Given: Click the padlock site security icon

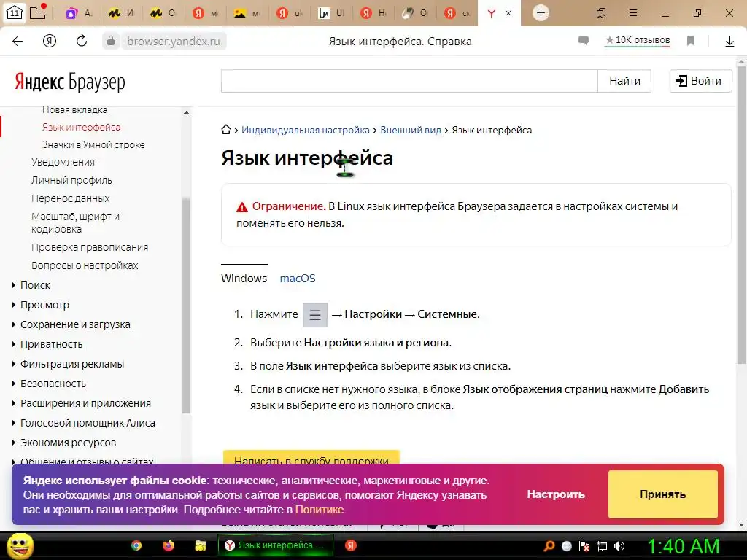Looking at the screenshot, I should [x=111, y=41].
